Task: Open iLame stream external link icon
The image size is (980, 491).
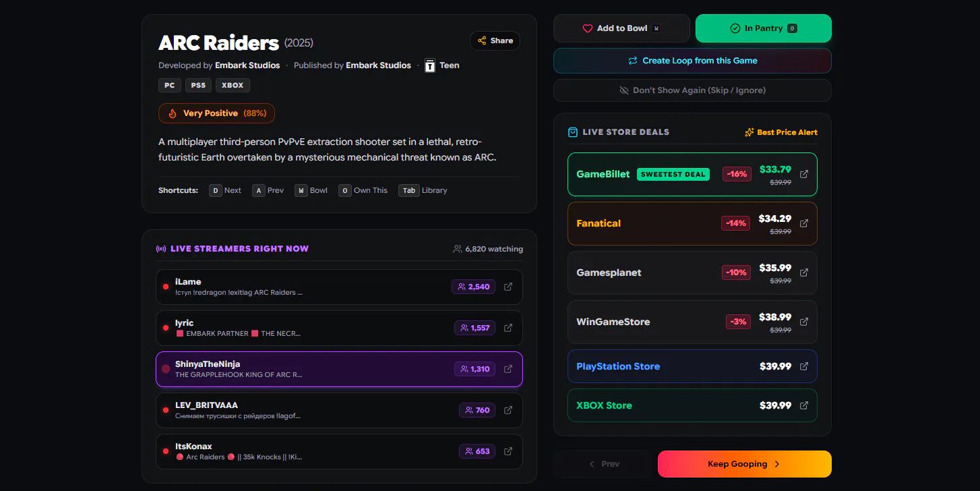Action: point(508,287)
